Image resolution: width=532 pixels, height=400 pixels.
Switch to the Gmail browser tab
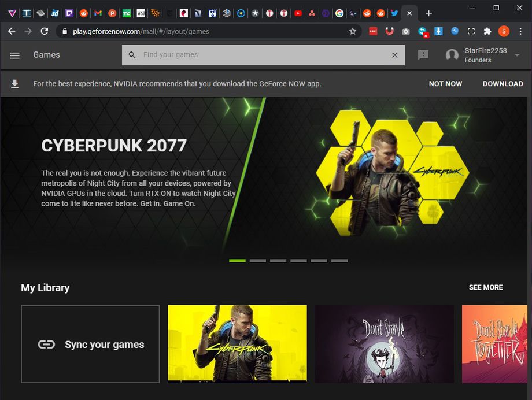tap(98, 13)
